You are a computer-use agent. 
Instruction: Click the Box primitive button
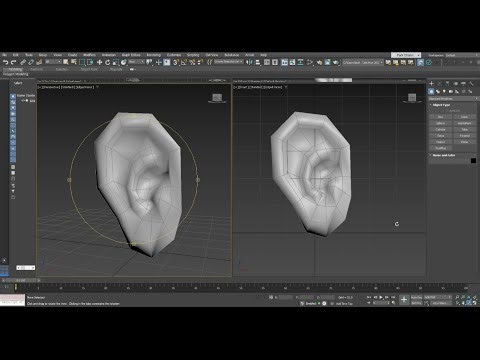coord(441,117)
